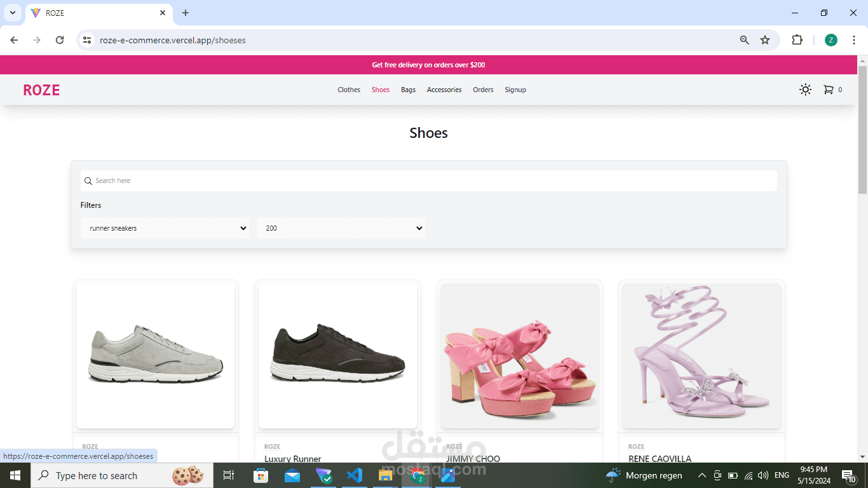Reload the current page

tap(60, 40)
